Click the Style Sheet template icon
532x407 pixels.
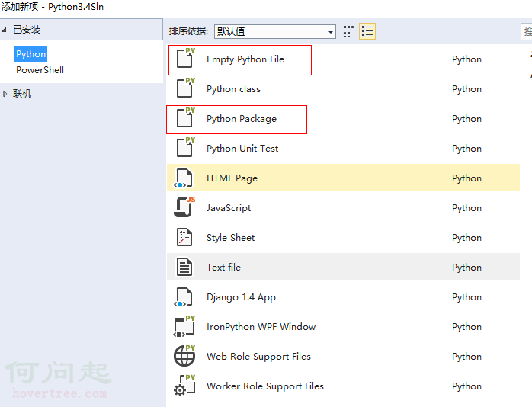[x=184, y=237]
